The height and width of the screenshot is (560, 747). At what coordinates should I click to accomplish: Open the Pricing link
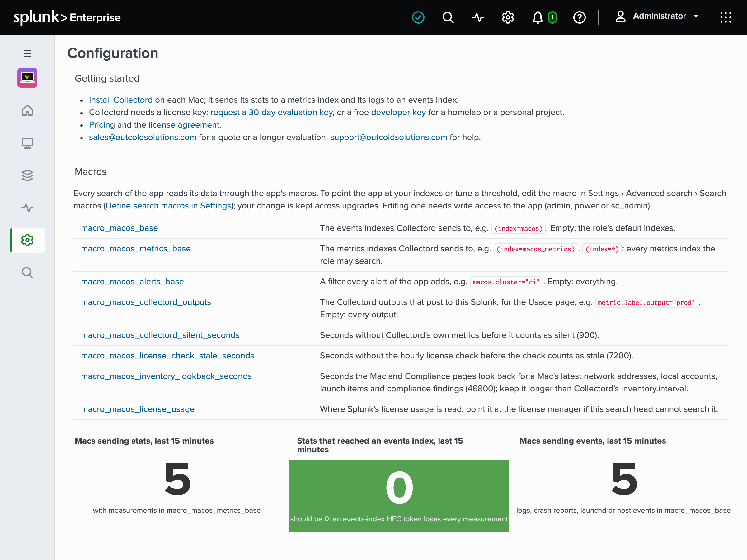(x=102, y=125)
